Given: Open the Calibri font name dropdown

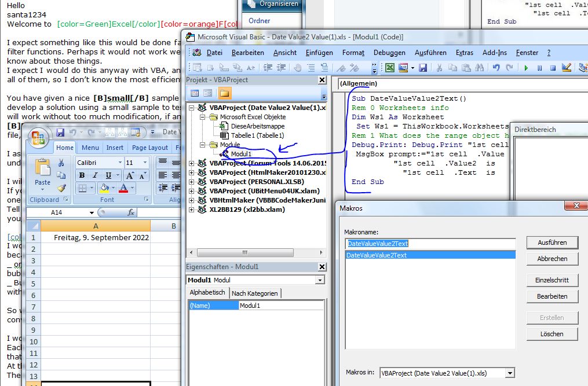Looking at the screenshot, I should [120, 163].
